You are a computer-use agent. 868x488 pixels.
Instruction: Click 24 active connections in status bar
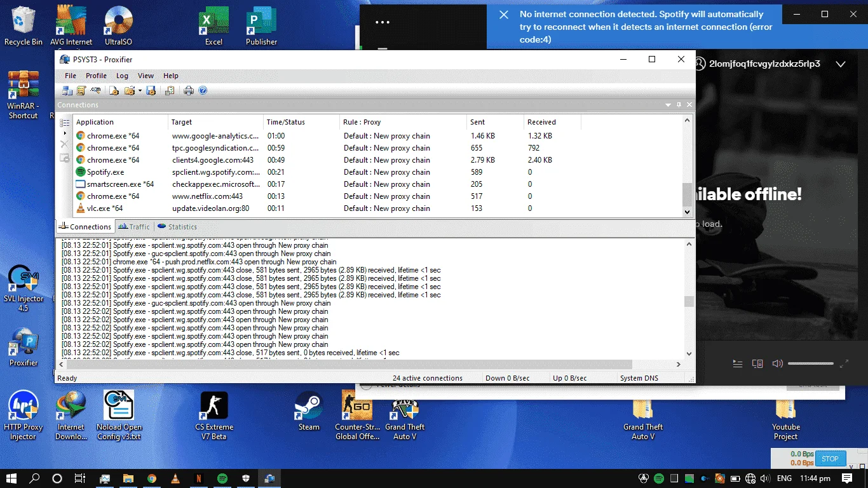[428, 378]
